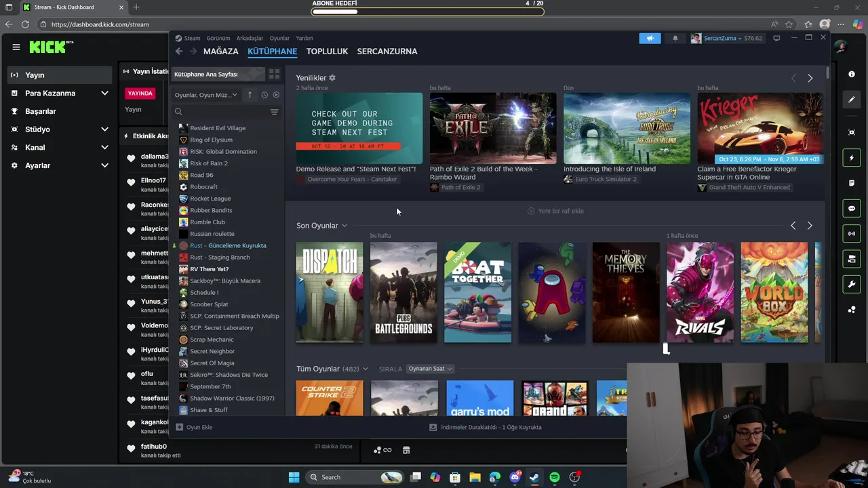
Task: Open the SERCANZURNA profile tab
Action: (387, 51)
